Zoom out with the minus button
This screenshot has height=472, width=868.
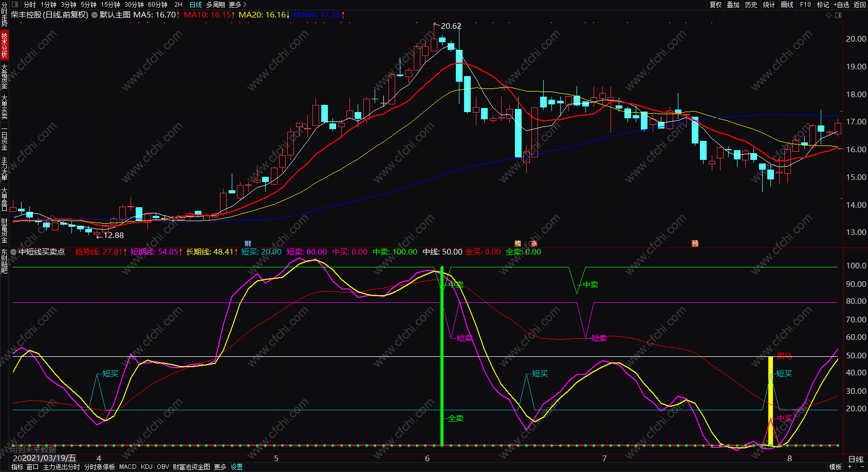[862, 467]
